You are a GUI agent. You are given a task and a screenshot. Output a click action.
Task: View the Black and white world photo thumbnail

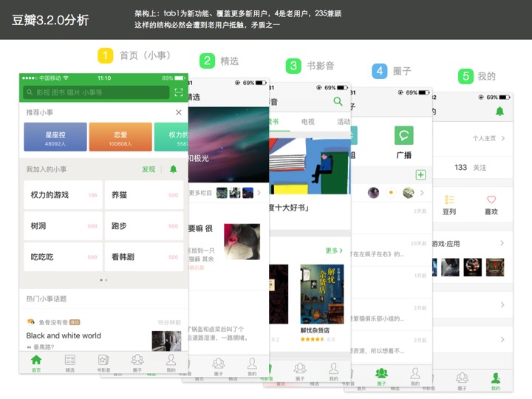pyautogui.click(x=166, y=341)
